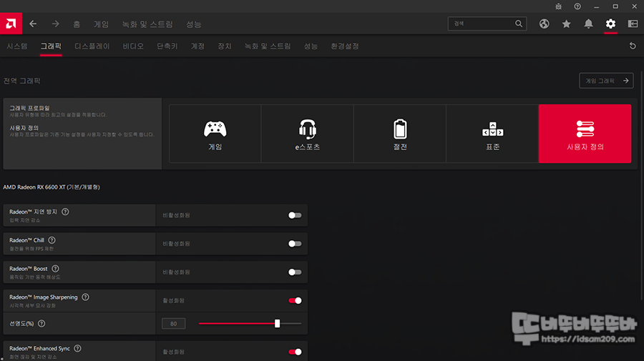
Task: Show help for Radeon Image Sharpening
Action: tap(85, 297)
